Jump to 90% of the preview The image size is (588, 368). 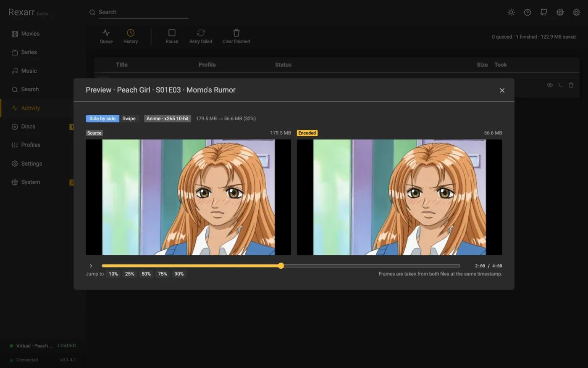pyautogui.click(x=179, y=274)
